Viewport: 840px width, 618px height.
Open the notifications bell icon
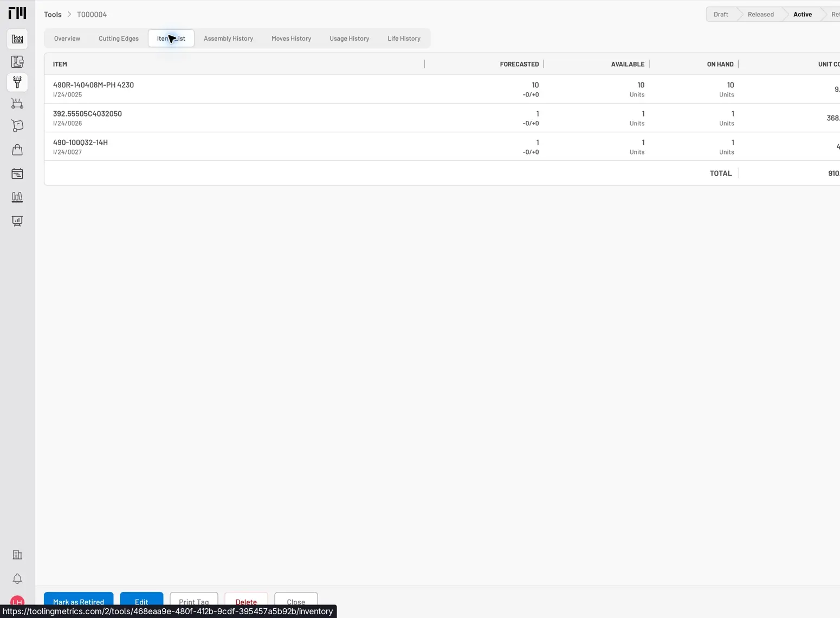[17, 579]
